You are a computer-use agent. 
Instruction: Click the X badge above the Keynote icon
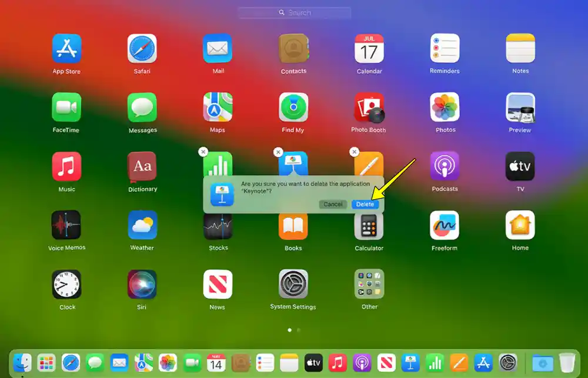coord(278,152)
